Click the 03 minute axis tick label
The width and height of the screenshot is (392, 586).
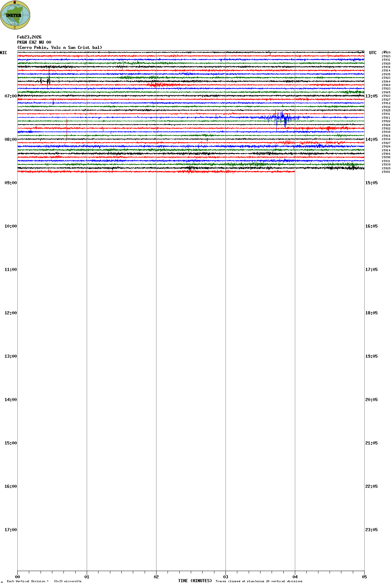click(x=225, y=577)
